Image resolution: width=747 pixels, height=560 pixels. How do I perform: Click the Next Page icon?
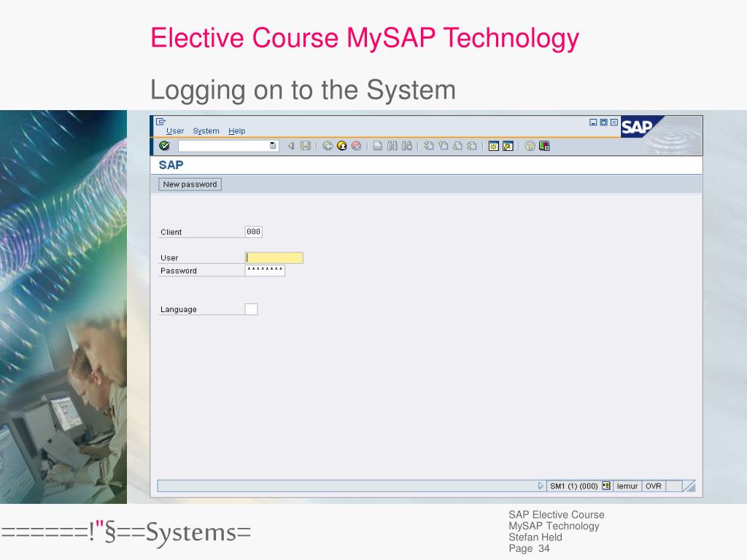(x=457, y=146)
